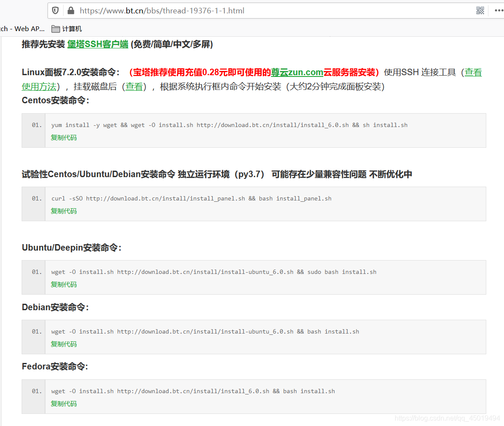Click 复制代码 under the Fedora install command
This screenshot has width=504, height=426.
[x=63, y=404]
